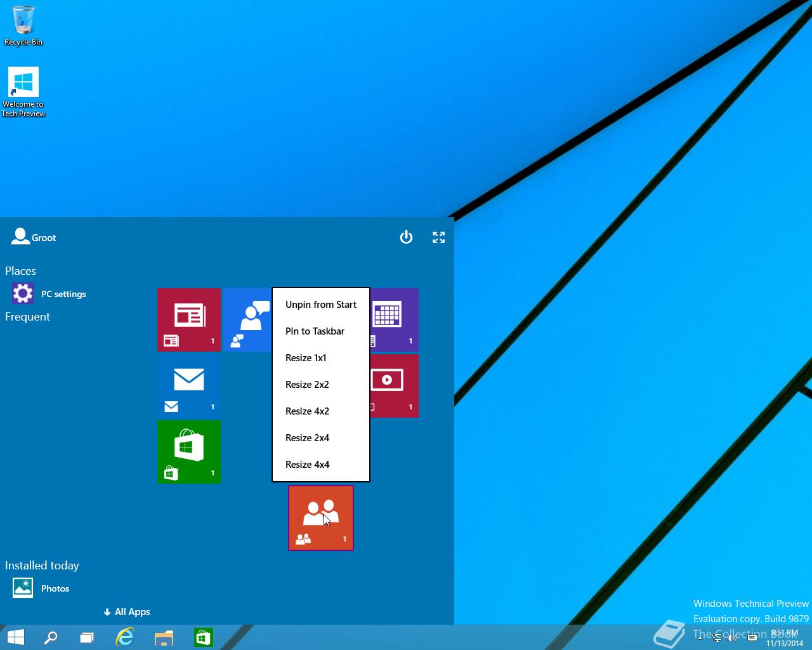812x650 pixels.
Task: Select the orange People tile
Action: (x=321, y=518)
